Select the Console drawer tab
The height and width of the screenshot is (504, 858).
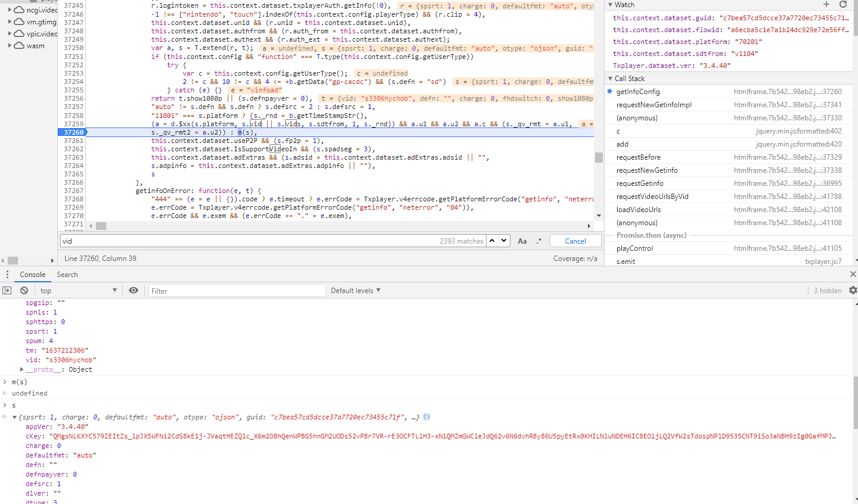point(33,275)
